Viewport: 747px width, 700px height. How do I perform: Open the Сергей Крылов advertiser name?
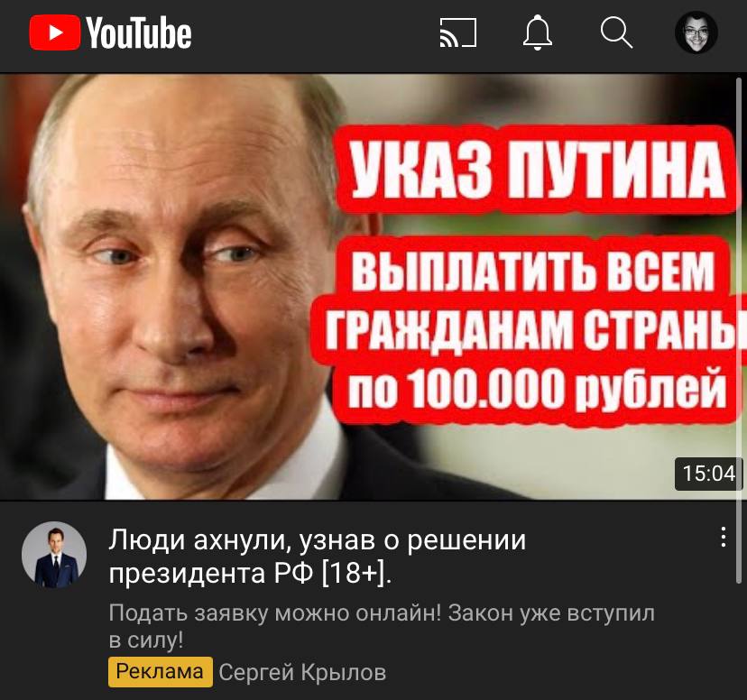(302, 673)
